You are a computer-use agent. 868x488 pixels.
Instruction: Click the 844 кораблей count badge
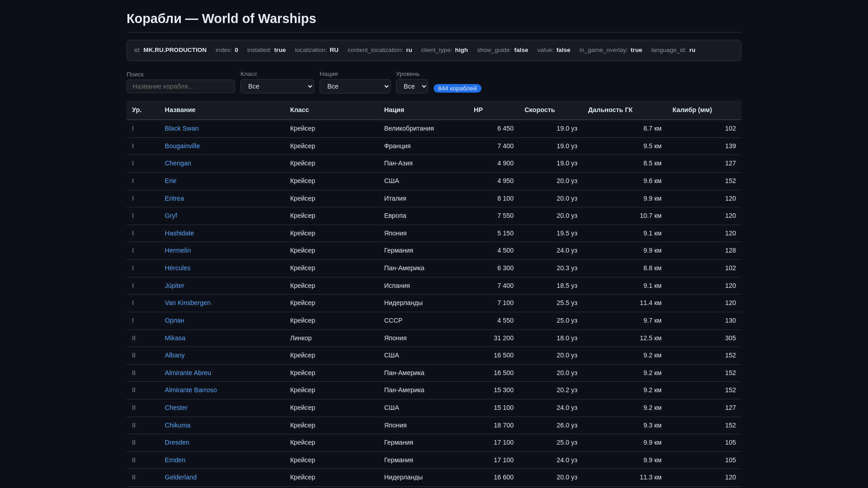coord(457,88)
